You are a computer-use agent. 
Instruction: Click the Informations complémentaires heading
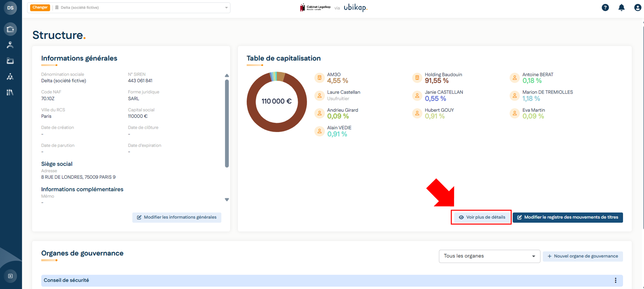[x=82, y=189]
